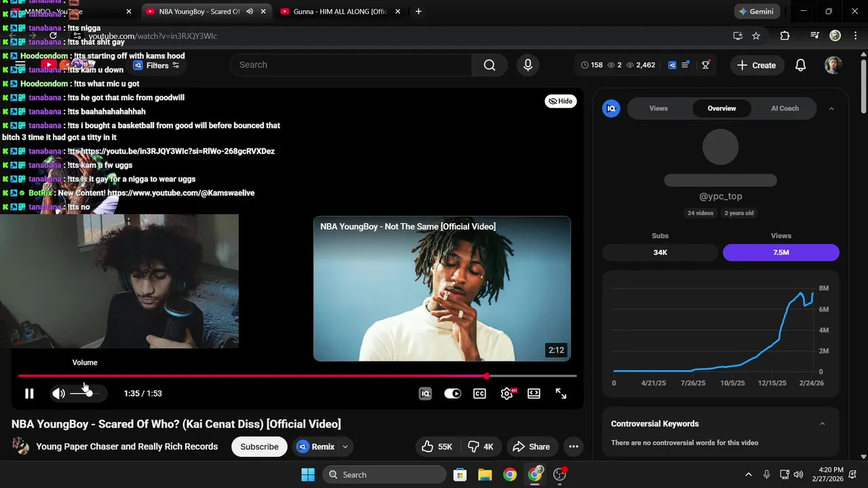Toggle closed captions CC

(479, 394)
